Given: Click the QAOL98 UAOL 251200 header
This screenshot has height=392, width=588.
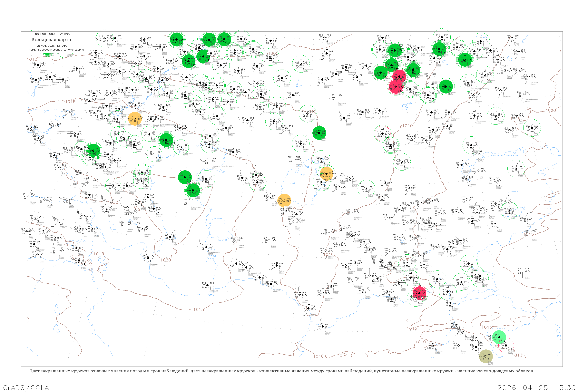Looking at the screenshot, I should tap(53, 34).
